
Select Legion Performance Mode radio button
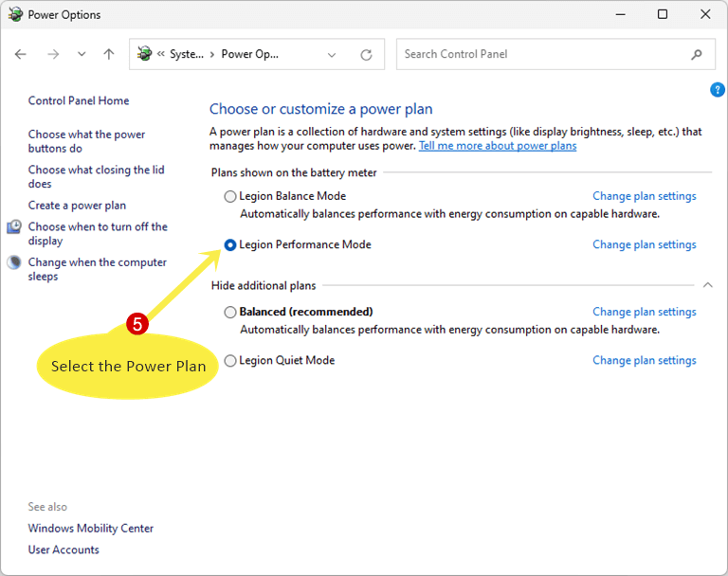coord(229,244)
